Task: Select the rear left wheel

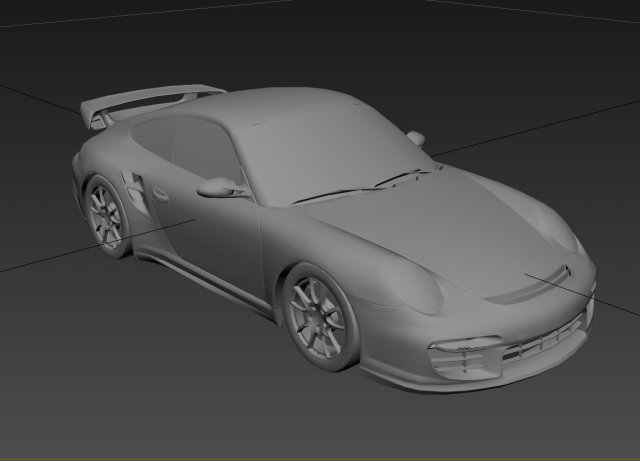Action: (104, 212)
